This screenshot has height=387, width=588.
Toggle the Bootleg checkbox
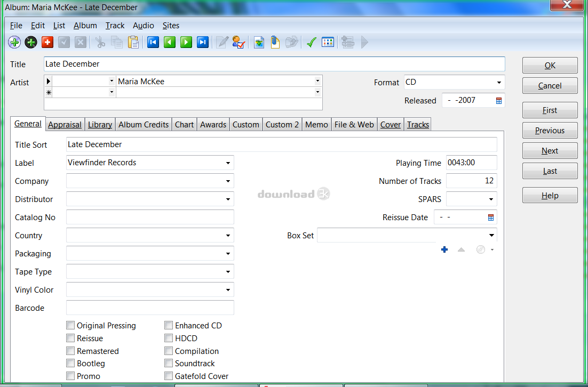70,363
